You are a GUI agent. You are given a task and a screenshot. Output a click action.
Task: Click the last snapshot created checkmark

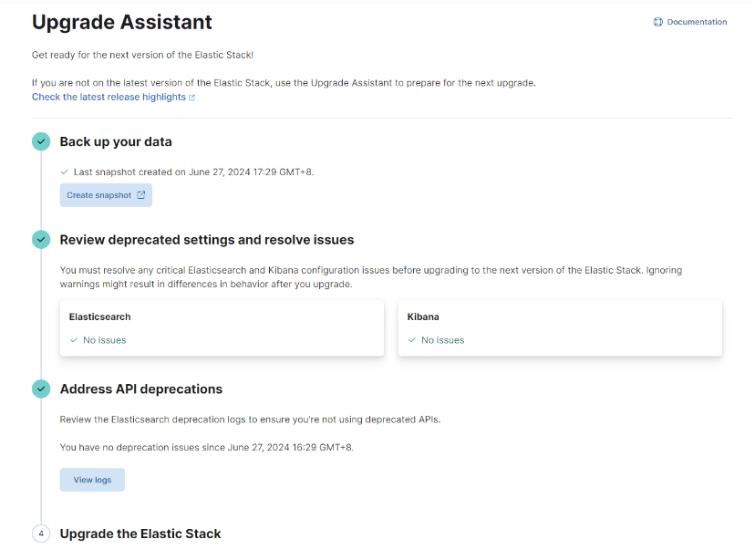pyautogui.click(x=65, y=171)
